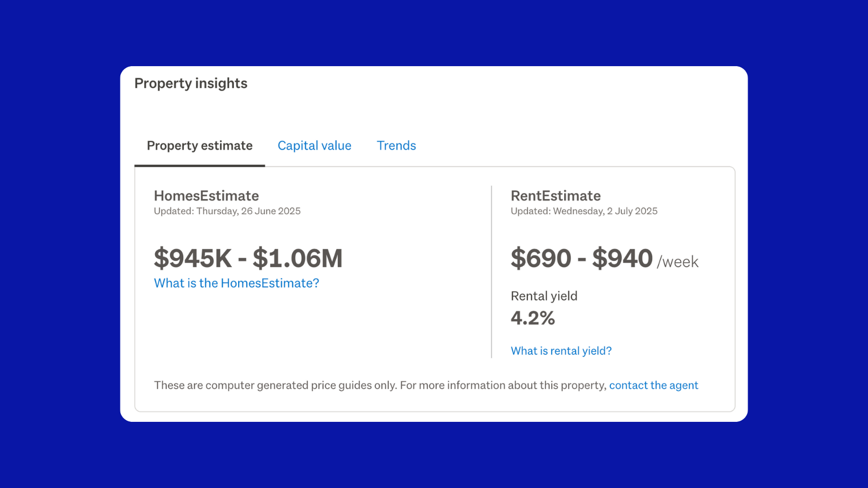The width and height of the screenshot is (868, 488).
Task: Open the What is rental yield? link
Action: point(561,350)
